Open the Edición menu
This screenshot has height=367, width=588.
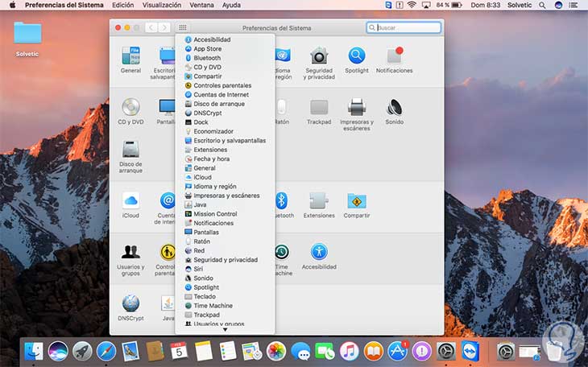click(x=123, y=5)
